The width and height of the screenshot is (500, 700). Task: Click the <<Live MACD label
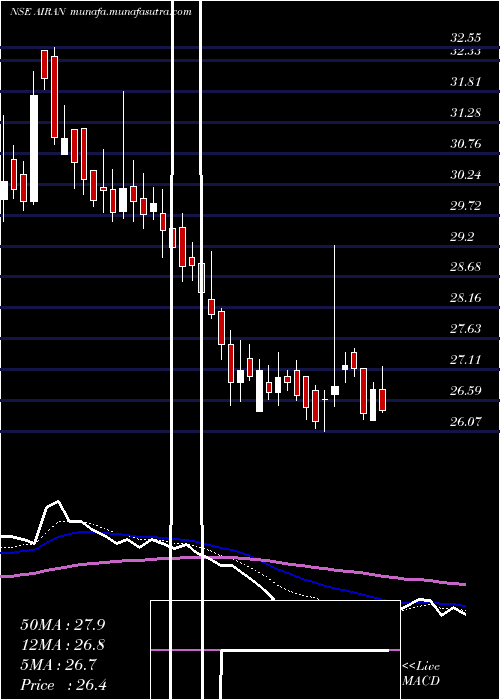point(421,674)
